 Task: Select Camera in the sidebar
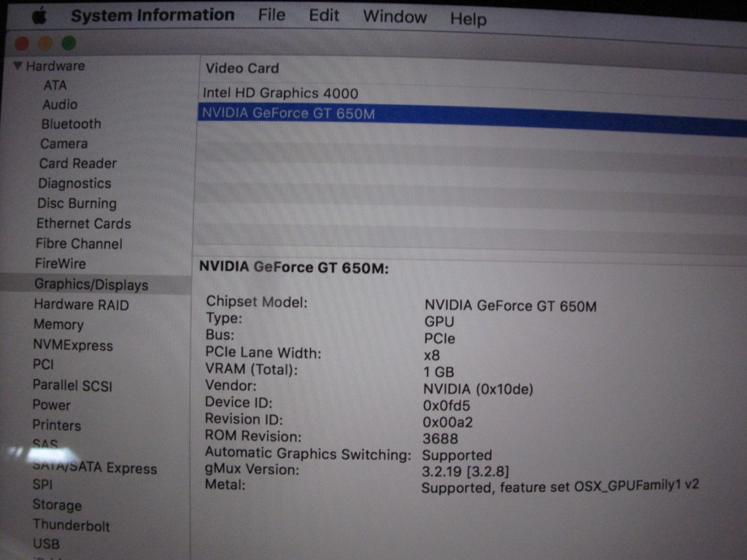pyautogui.click(x=64, y=144)
